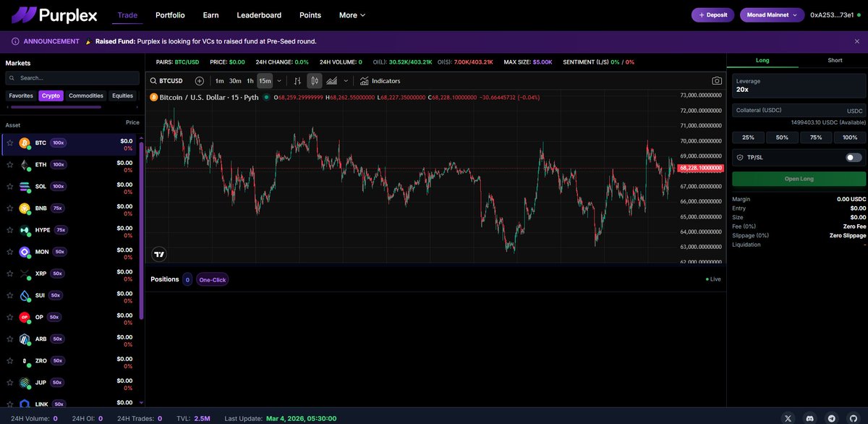Open the Earn page
868x424 pixels.
(x=210, y=15)
